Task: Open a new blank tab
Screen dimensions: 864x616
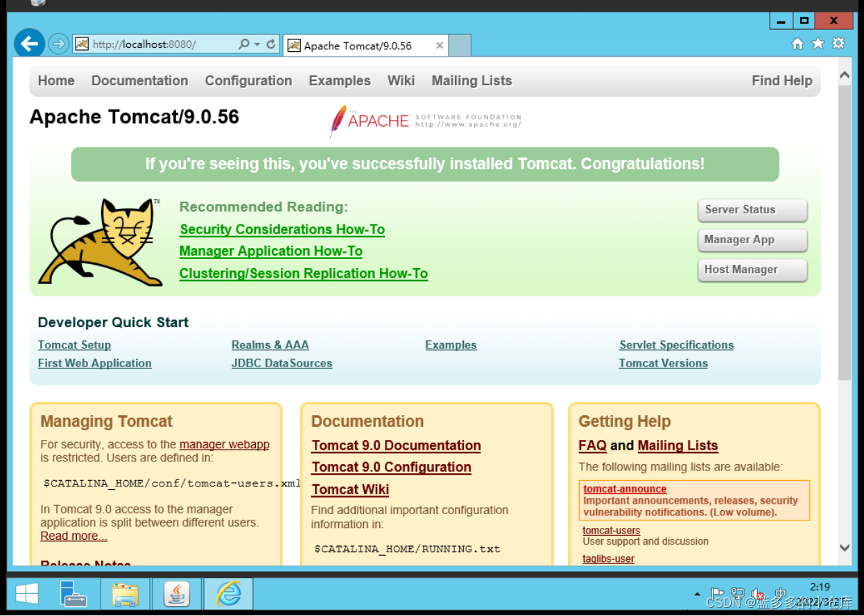Action: pyautogui.click(x=460, y=46)
